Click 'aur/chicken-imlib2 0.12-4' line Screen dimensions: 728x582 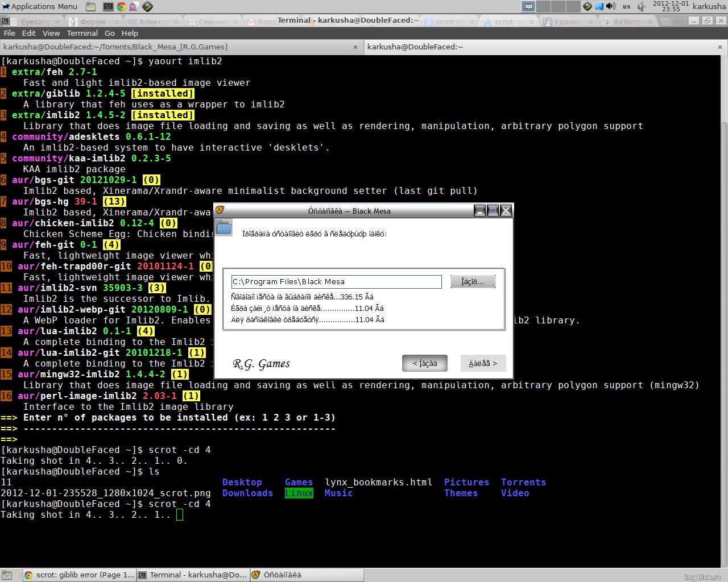tap(94, 223)
